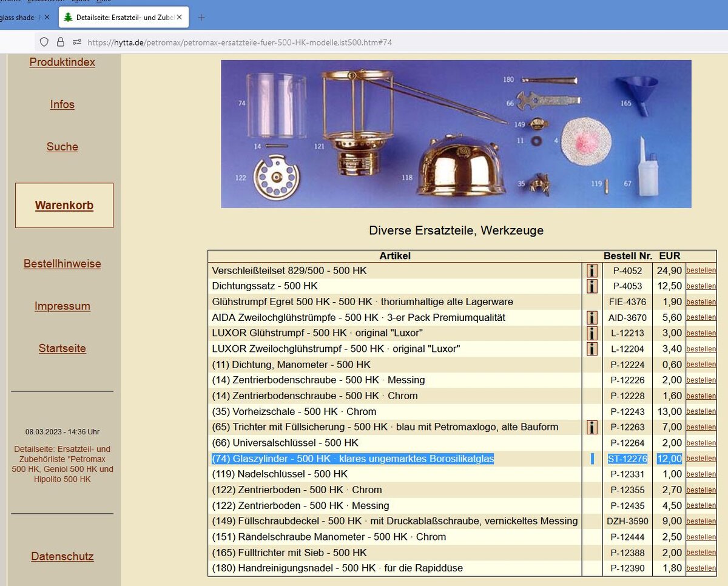The image size is (728, 586).
Task: Close the glass shade tab
Action: pos(47,17)
